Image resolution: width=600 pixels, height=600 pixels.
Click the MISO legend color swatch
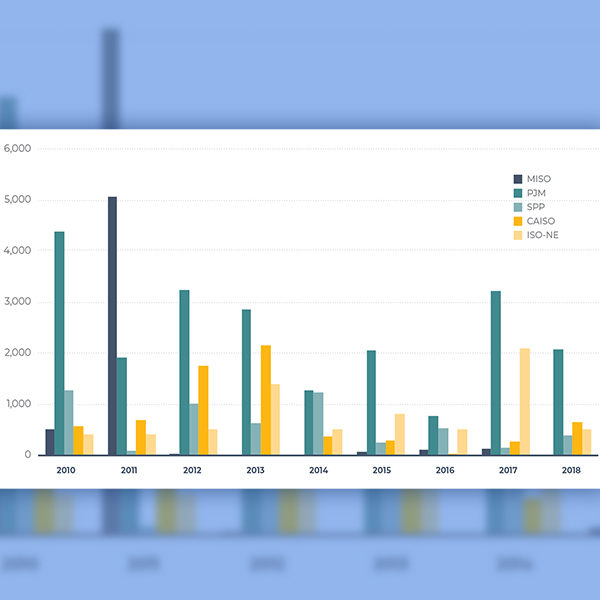coord(517,179)
